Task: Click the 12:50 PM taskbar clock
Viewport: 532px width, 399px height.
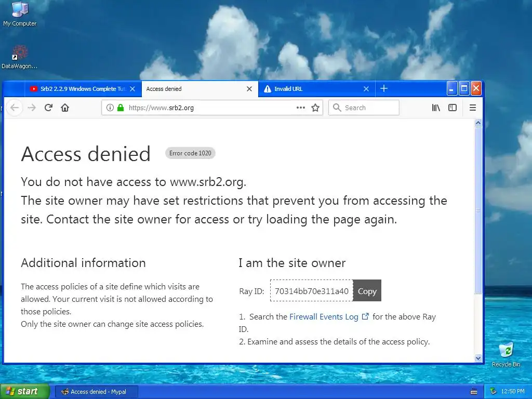Action: pyautogui.click(x=513, y=392)
